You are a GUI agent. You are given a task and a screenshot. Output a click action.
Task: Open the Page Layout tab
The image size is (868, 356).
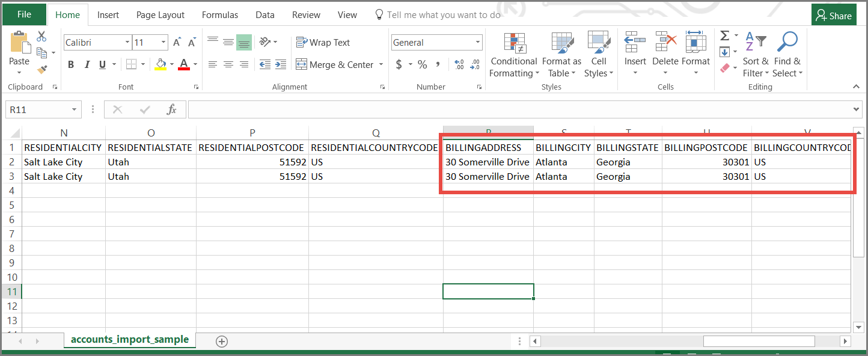point(160,15)
